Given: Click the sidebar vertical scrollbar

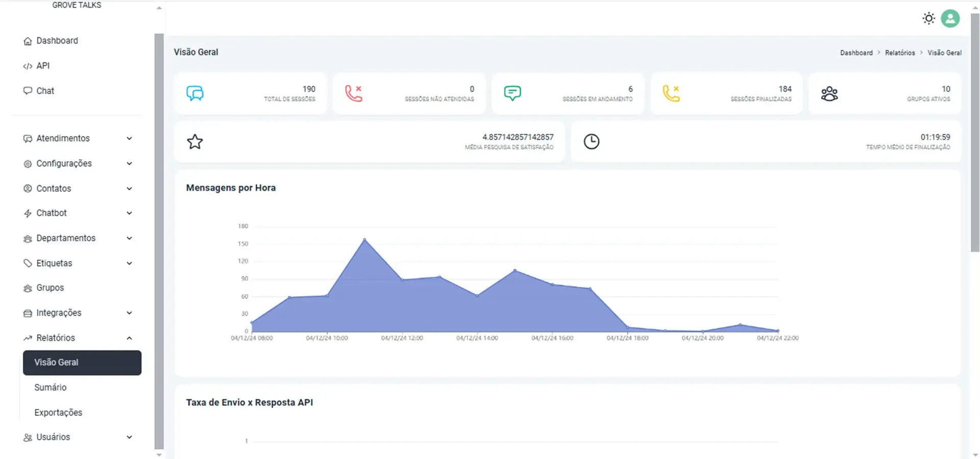Looking at the screenshot, I should 159,240.
